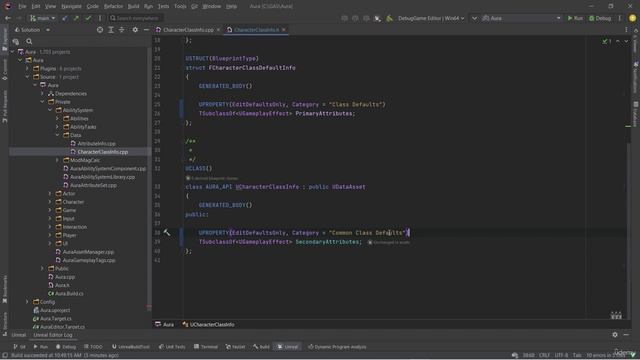Viewport: 640px width, 360px height.
Task: Open the TODO tool window
Action: pos(93,347)
